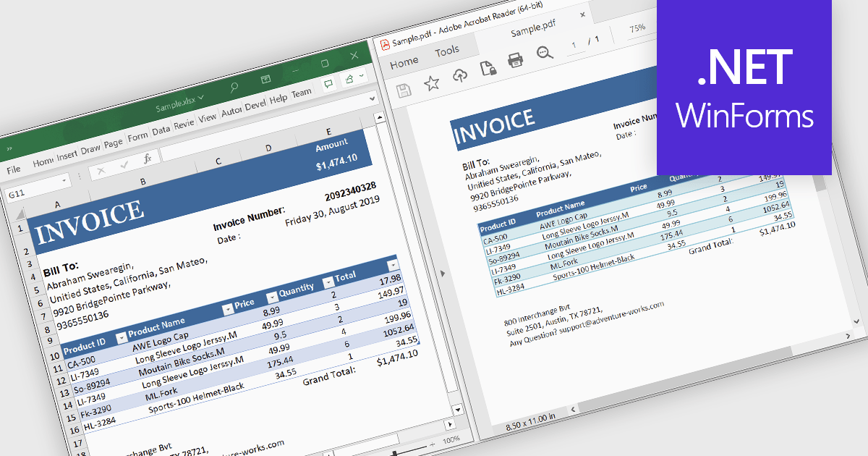Click the Print icon in Acrobat Reader
This screenshot has width=868, height=456.
point(515,61)
